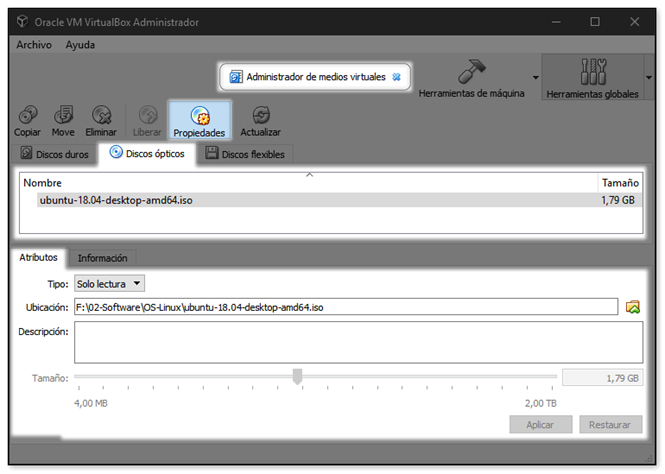Minimize the VirtualBox window
This screenshot has height=474, width=665.
(x=556, y=22)
